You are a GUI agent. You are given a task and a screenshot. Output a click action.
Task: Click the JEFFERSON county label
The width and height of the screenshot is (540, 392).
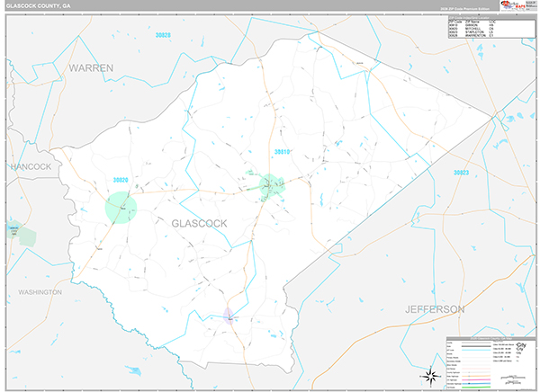[435, 309]
